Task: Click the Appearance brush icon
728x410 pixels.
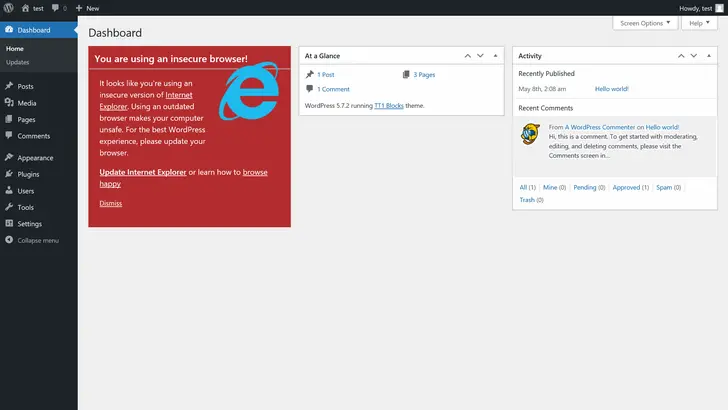Action: coord(9,157)
